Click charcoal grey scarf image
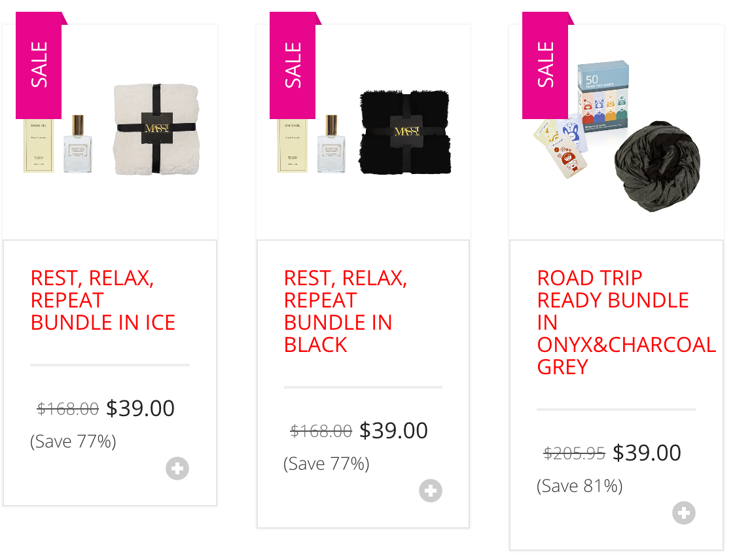Screen dimensions: 733x560 point(657,166)
